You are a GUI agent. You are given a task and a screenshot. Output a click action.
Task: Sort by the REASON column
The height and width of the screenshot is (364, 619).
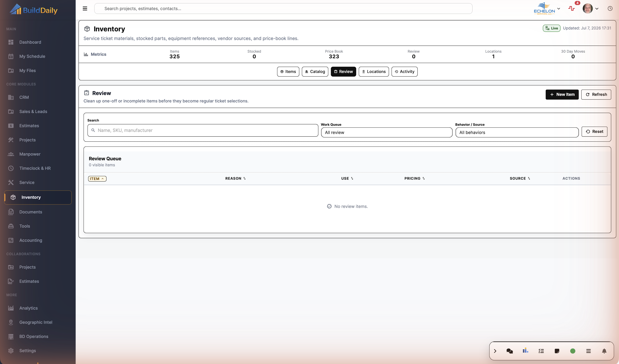pyautogui.click(x=235, y=179)
